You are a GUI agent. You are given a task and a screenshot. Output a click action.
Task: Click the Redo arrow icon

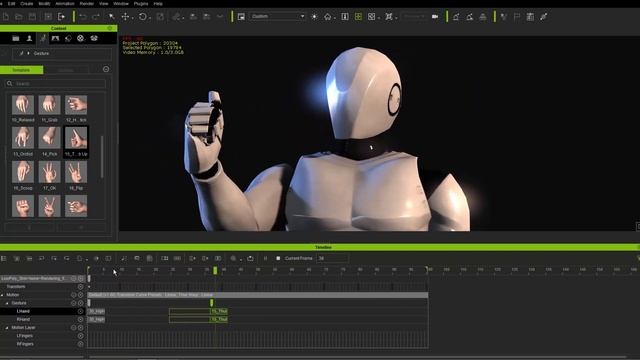(96, 17)
